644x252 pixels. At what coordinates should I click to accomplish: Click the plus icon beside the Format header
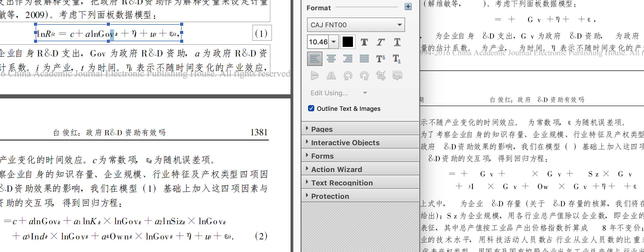(x=408, y=7)
